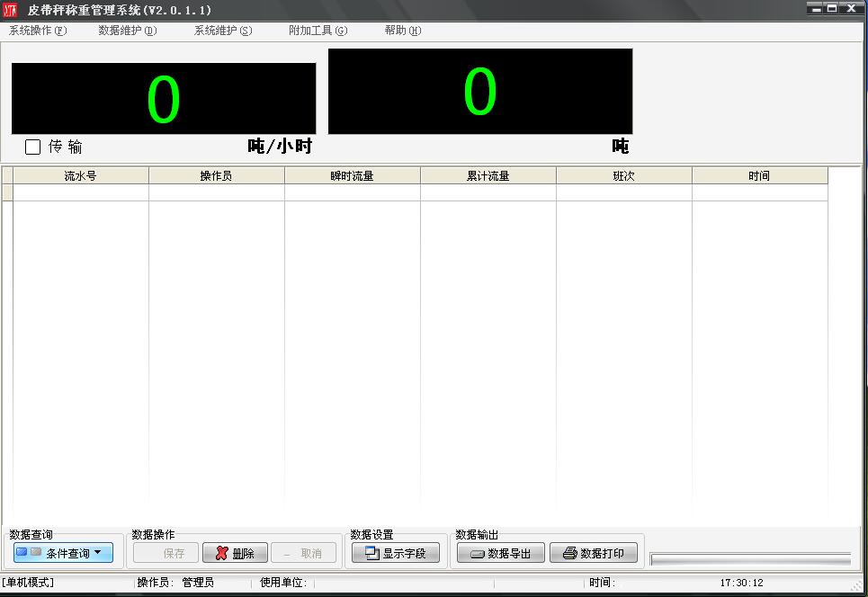Click the Save (保存) button
868x597 pixels.
tap(166, 553)
